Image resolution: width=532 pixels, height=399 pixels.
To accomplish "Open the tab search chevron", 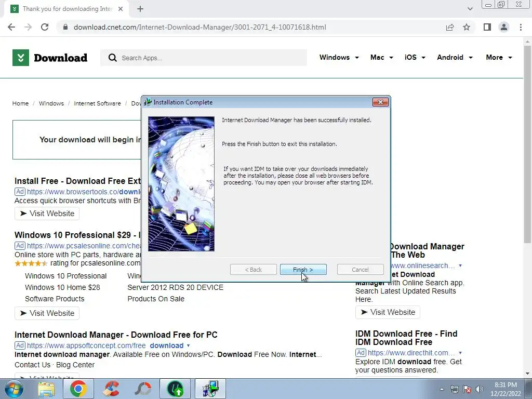I will click(470, 9).
